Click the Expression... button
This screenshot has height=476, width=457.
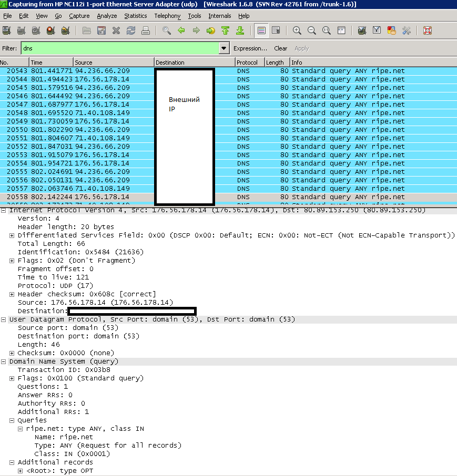click(x=250, y=48)
